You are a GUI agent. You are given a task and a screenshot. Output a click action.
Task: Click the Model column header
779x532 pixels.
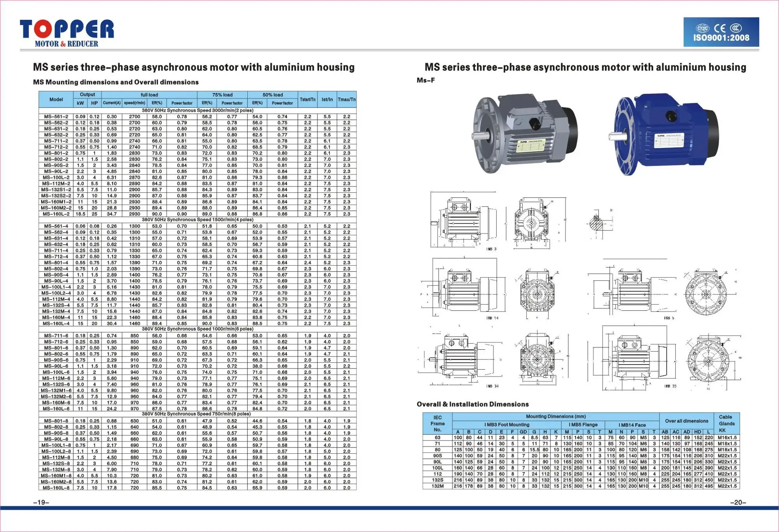[56, 100]
